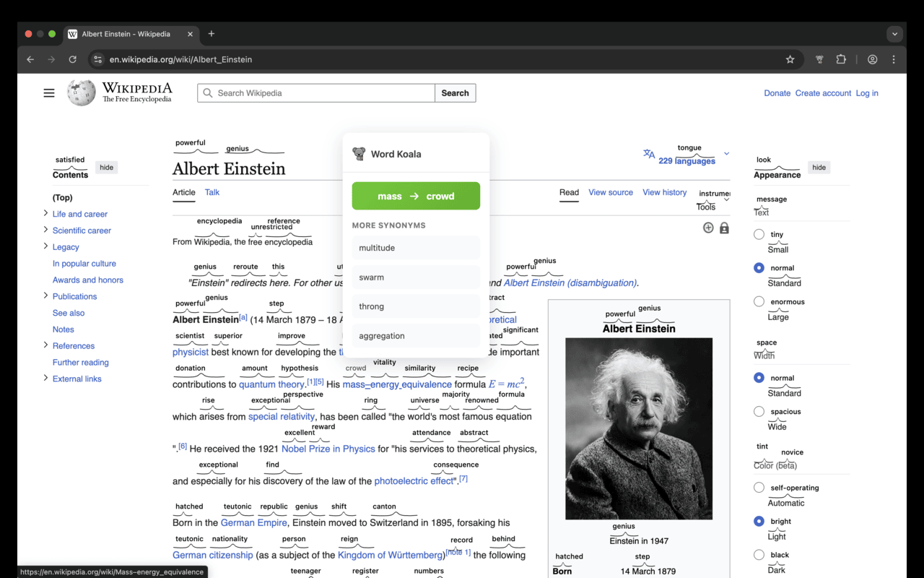Click the green mass → crowd button
This screenshot has width=924, height=578.
click(x=416, y=196)
